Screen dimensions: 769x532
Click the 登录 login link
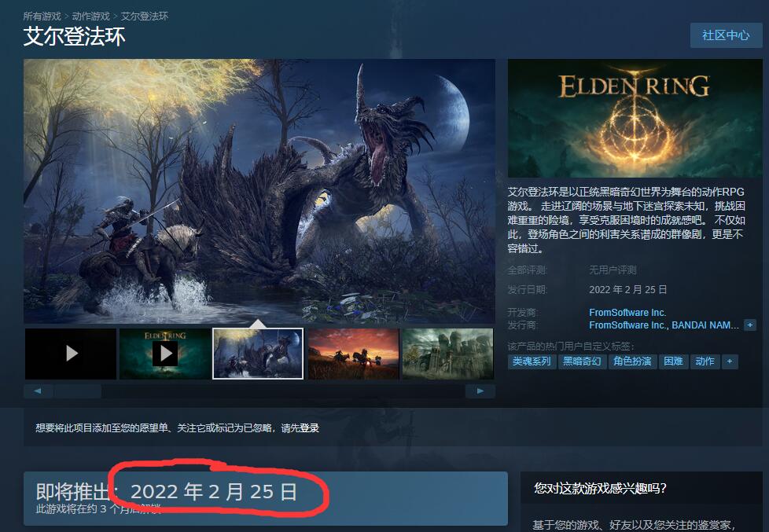click(310, 428)
